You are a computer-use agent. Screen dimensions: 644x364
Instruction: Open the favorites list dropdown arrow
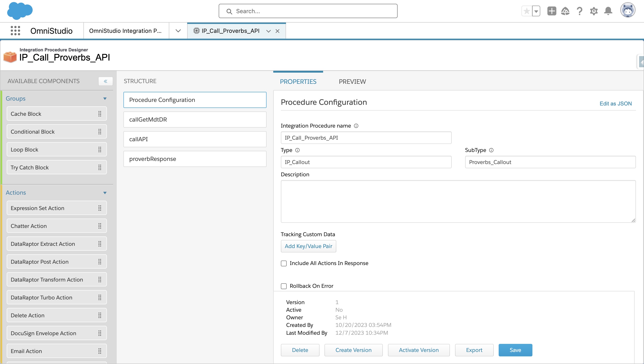[x=536, y=11]
